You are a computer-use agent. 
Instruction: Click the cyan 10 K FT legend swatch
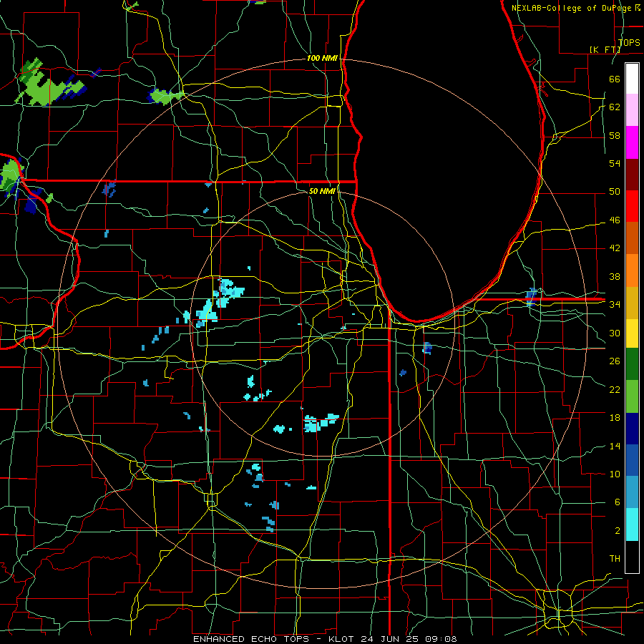[x=632, y=525]
